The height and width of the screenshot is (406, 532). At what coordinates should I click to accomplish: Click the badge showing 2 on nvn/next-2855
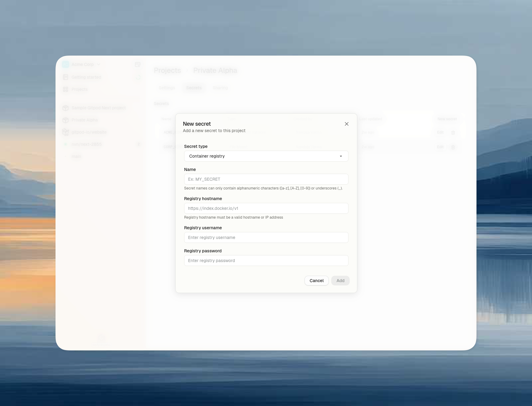[139, 144]
